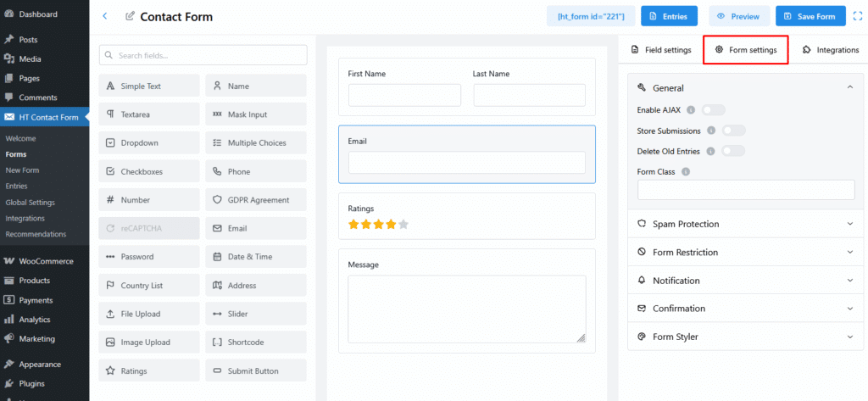Click the info icon next to Enable AJAX
868x401 pixels.
click(x=691, y=109)
